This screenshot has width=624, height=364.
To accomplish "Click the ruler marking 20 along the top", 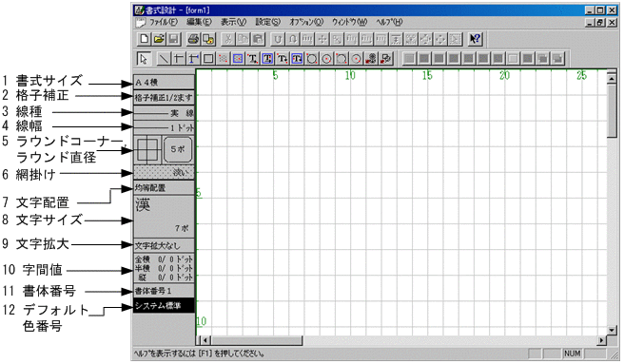I will 504,76.
